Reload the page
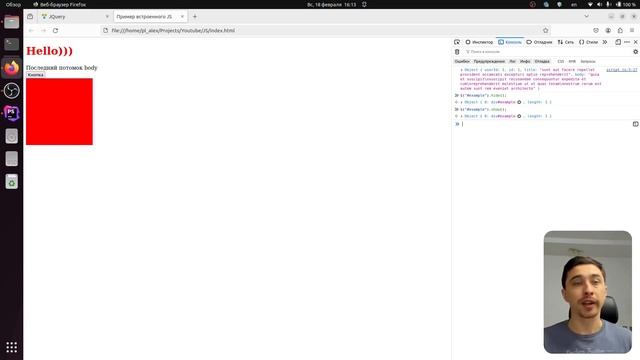This screenshot has width=640, height=360. [x=56, y=30]
